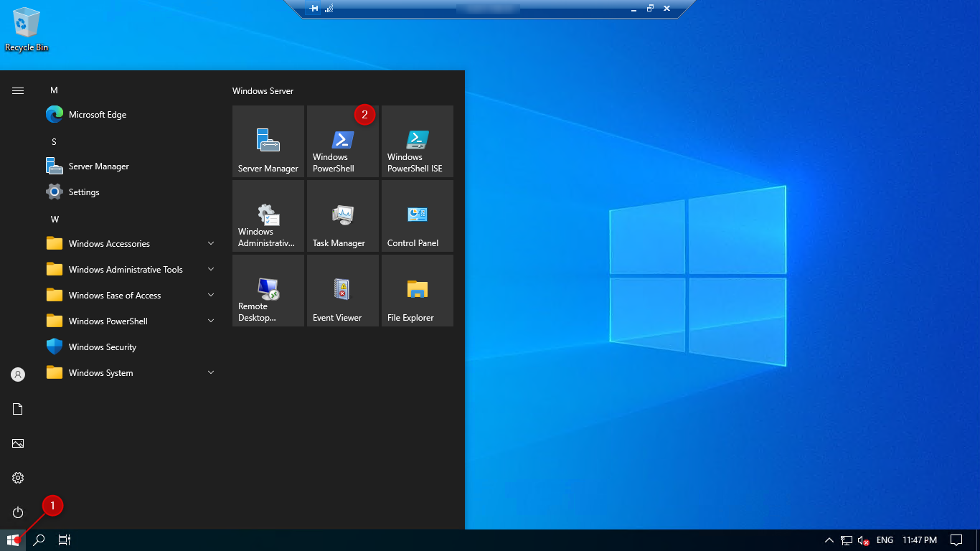The image size is (980, 551).
Task: Open the Server Manager tile
Action: point(268,141)
